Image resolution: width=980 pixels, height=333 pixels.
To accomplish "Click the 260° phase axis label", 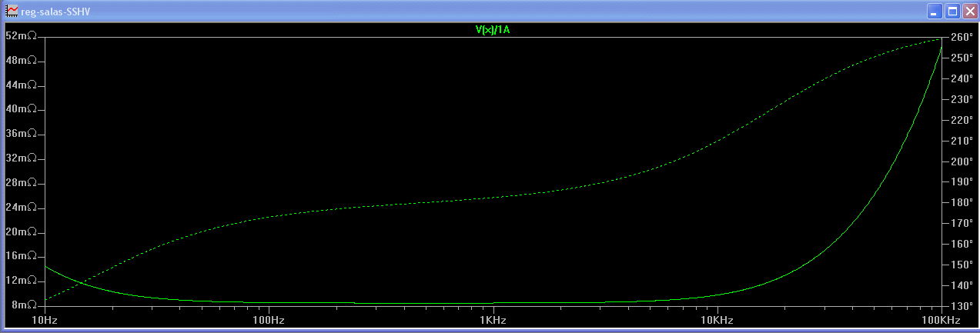I will click(962, 37).
